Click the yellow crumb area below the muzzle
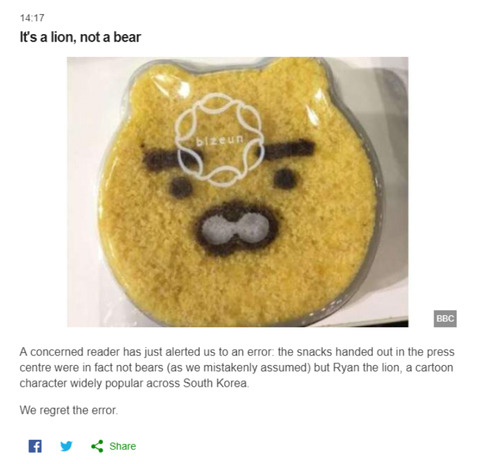Image resolution: width=480 pixels, height=464 pixels. 237,283
